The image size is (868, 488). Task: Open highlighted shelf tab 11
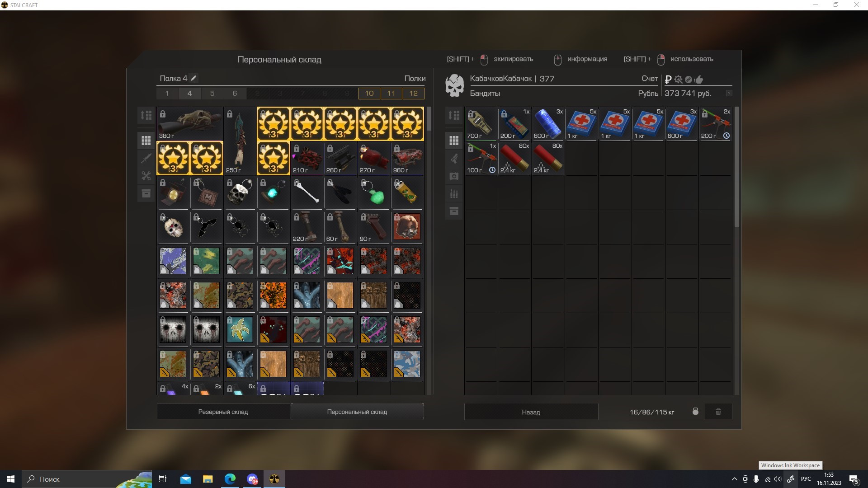click(392, 93)
